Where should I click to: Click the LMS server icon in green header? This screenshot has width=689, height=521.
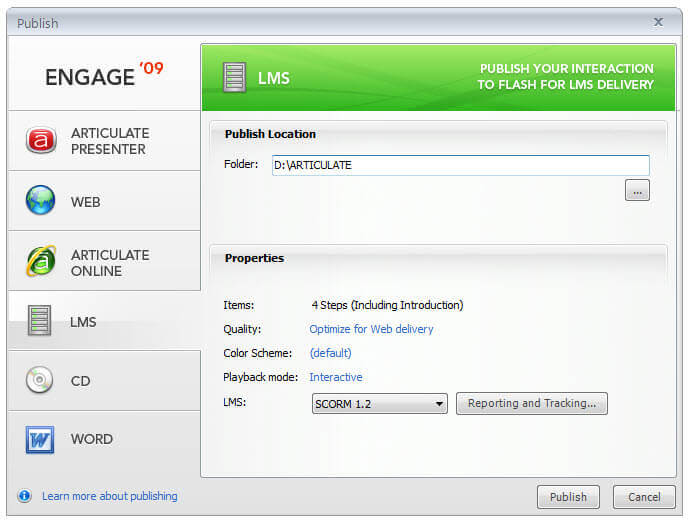(234, 78)
